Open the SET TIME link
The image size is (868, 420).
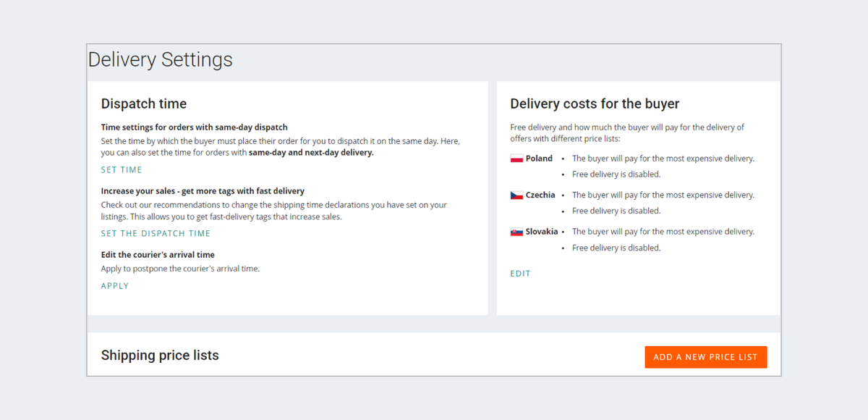122,170
